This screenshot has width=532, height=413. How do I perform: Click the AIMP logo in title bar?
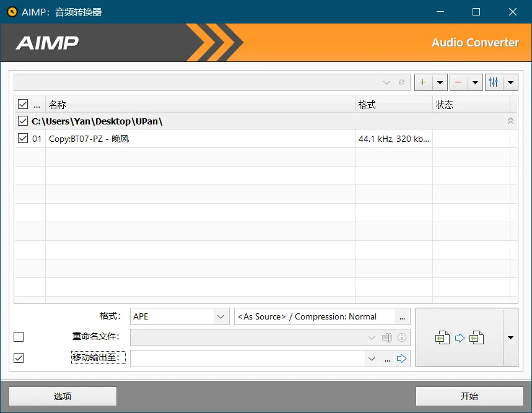[x=12, y=12]
